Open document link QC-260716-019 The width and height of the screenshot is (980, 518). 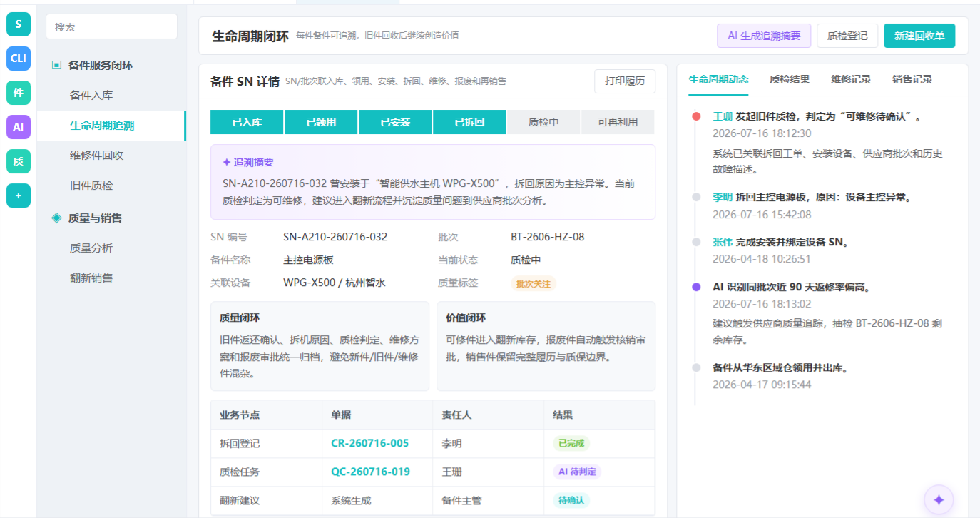click(x=370, y=472)
